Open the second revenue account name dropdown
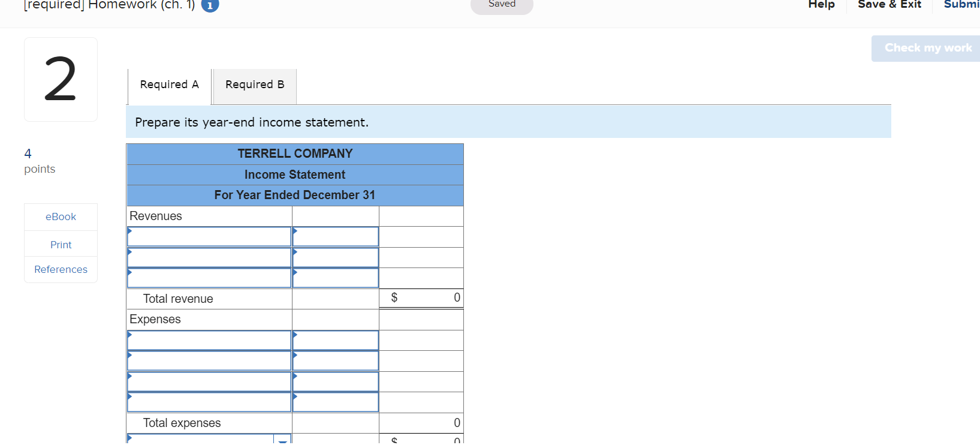The image size is (980, 445). [x=209, y=257]
